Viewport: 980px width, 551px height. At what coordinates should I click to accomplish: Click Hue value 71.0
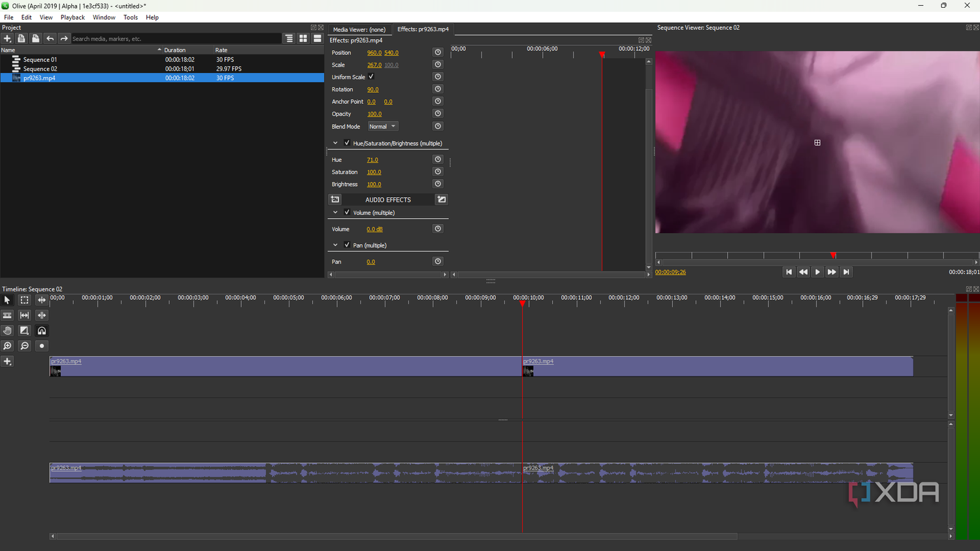[x=372, y=160]
